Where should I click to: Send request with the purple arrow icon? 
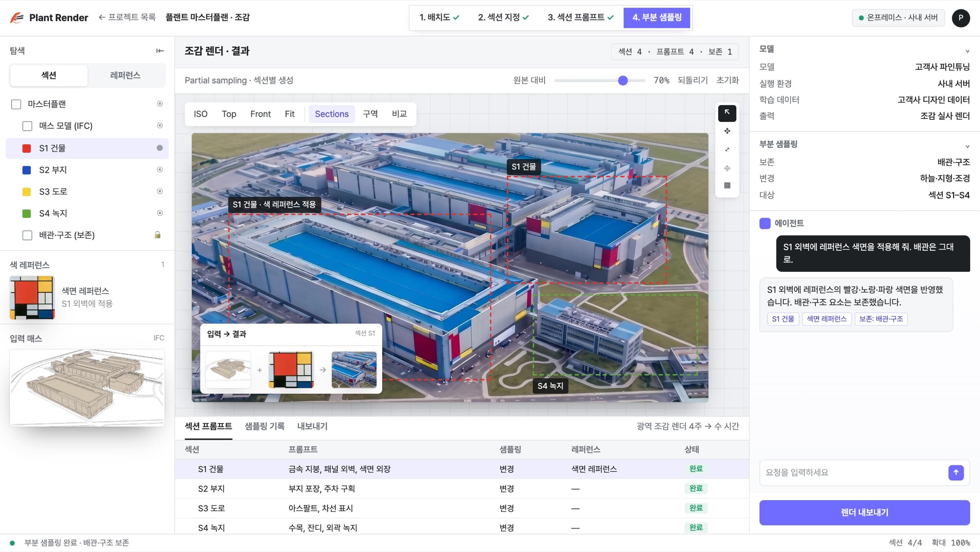(956, 472)
